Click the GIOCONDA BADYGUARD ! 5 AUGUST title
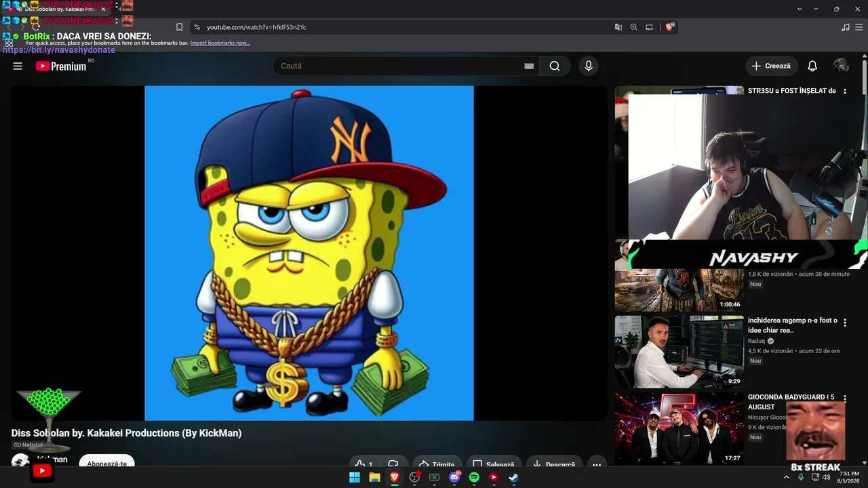 [x=791, y=402]
